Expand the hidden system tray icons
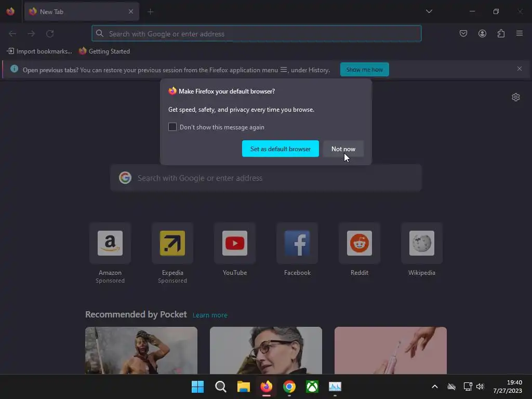This screenshot has height=399, width=532. (435, 387)
